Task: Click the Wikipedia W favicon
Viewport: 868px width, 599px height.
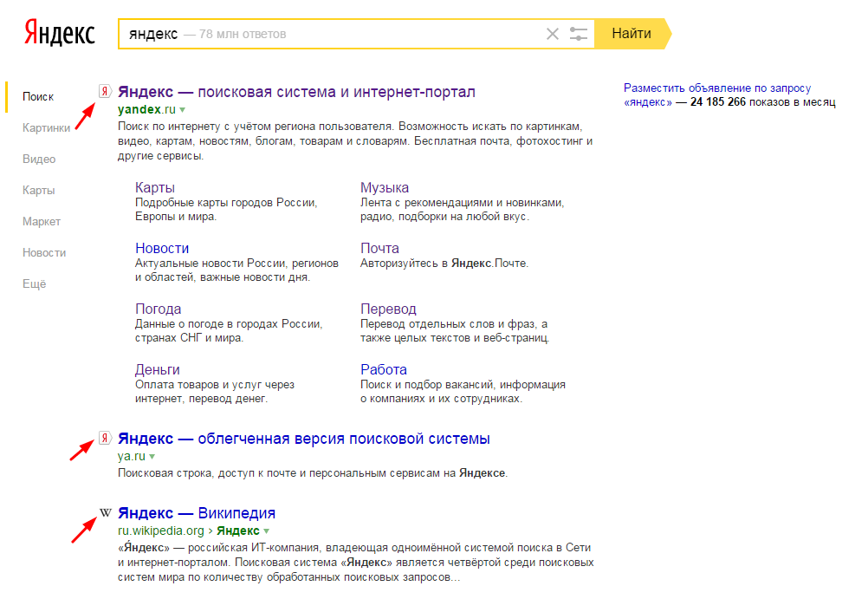Action: (x=106, y=512)
